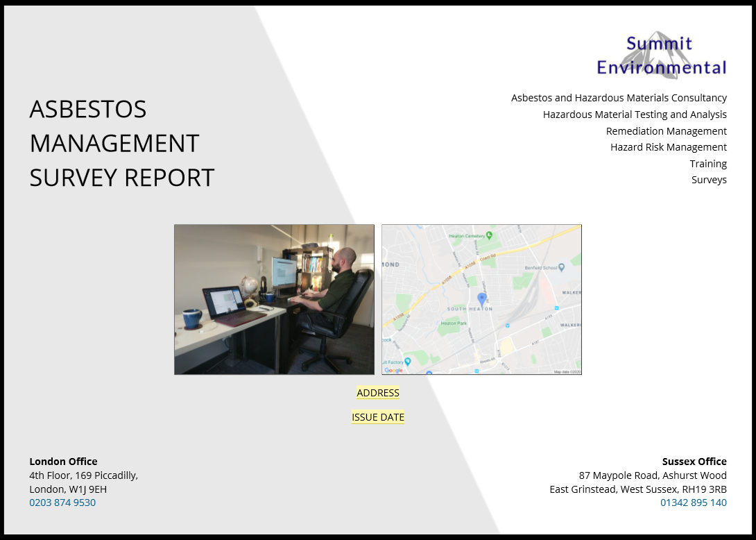The width and height of the screenshot is (756, 540).
Task: Call the Sussex Office number 01342 895 140
Action: pos(694,502)
